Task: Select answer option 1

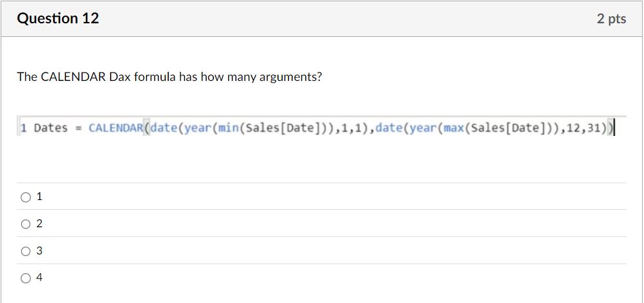Action: click(x=26, y=197)
